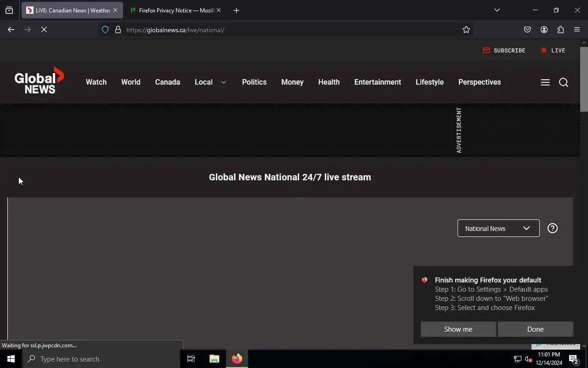
Task: Open the Firefox account icon
Action: click(544, 29)
